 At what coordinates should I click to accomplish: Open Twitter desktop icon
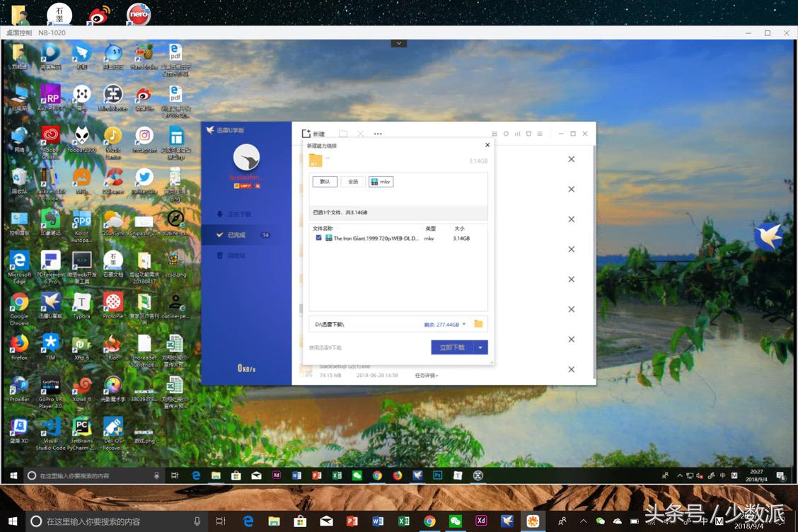[144, 181]
